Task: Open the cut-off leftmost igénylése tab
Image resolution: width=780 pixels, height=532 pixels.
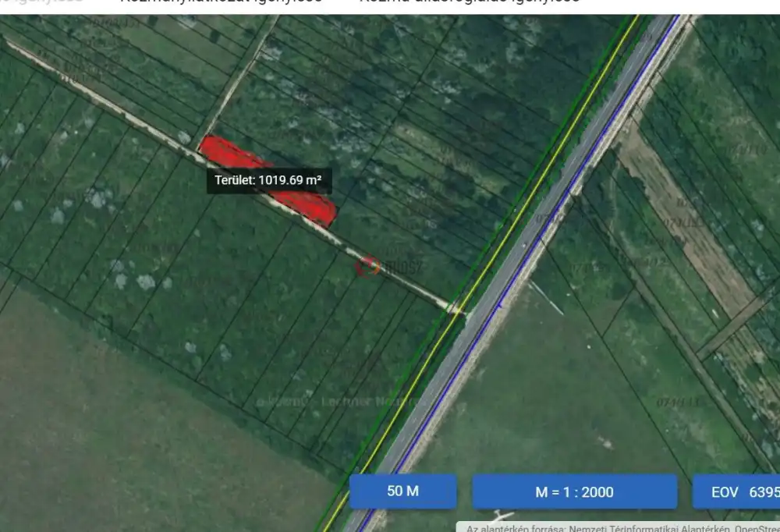Action: [41, 3]
